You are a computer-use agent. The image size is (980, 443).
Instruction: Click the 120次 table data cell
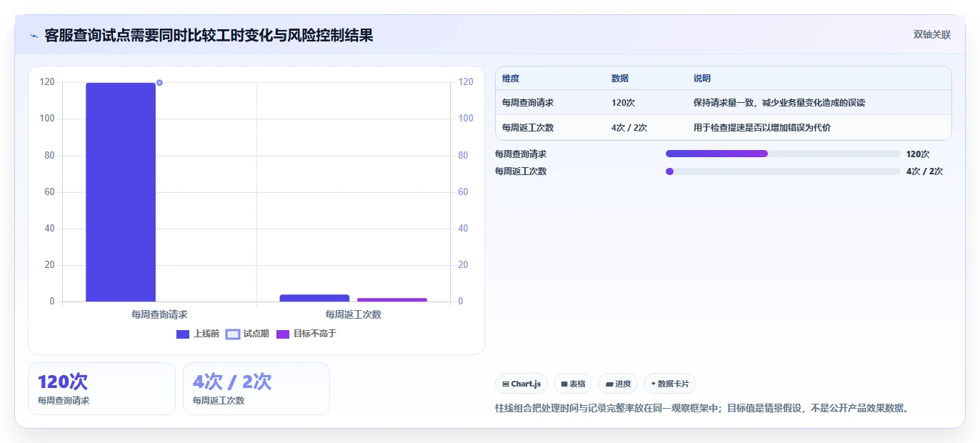coord(623,103)
